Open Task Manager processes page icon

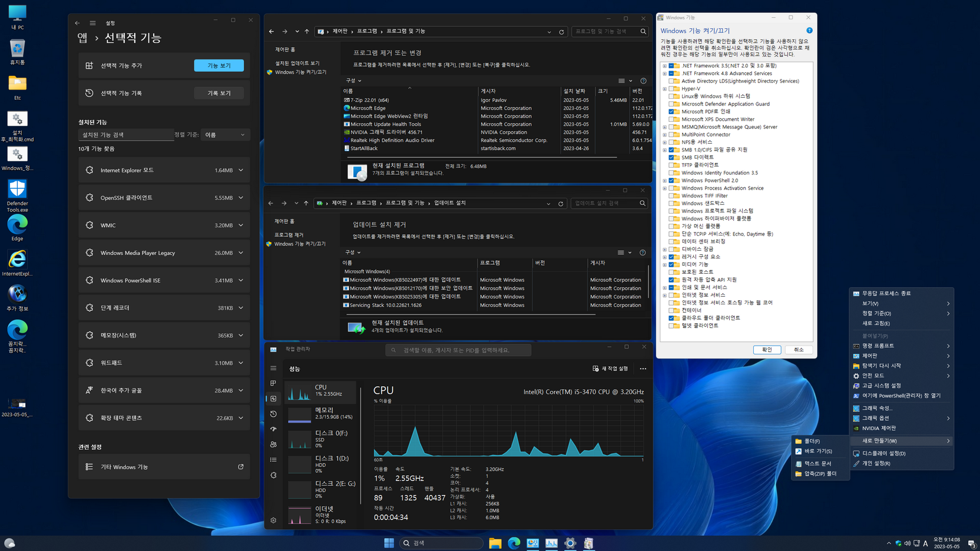[x=273, y=383]
